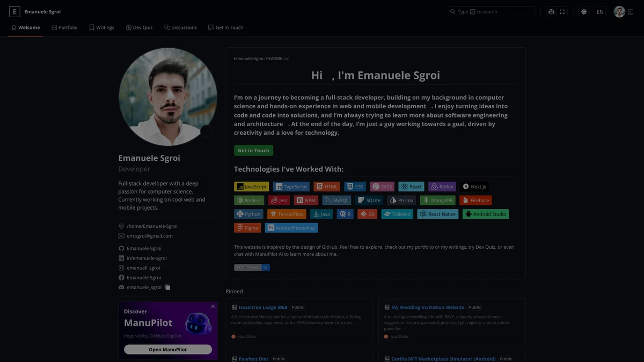This screenshot has width=644, height=362.
Task: Open the hamburger menu beside the avatar
Action: coord(631,12)
